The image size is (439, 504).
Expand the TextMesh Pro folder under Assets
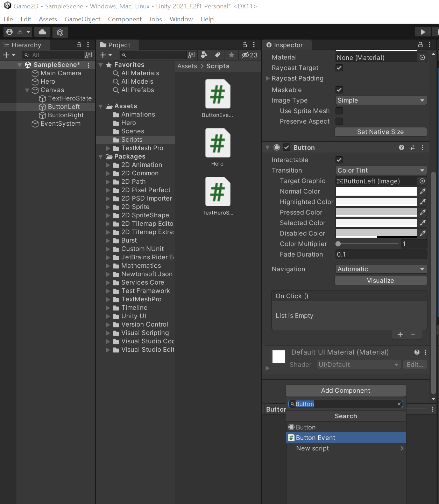[x=108, y=148]
